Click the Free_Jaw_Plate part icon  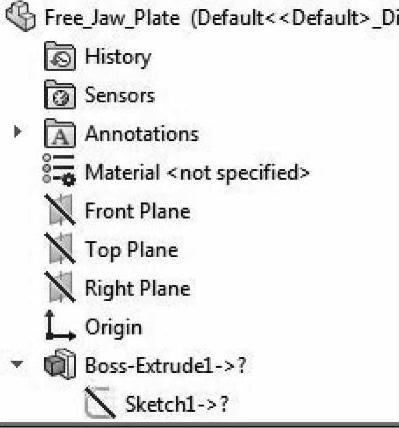click(21, 17)
